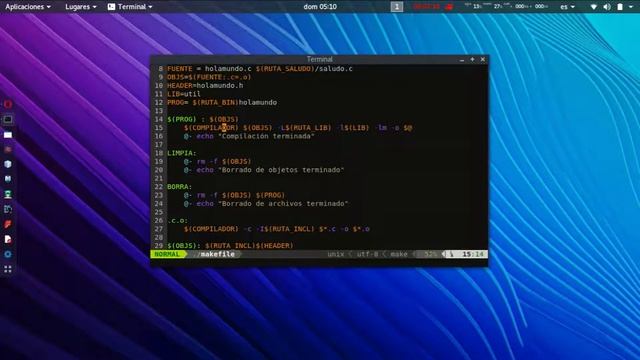640x360 pixels.
Task: Click the makefile filename in status line
Action: pyautogui.click(x=218, y=254)
